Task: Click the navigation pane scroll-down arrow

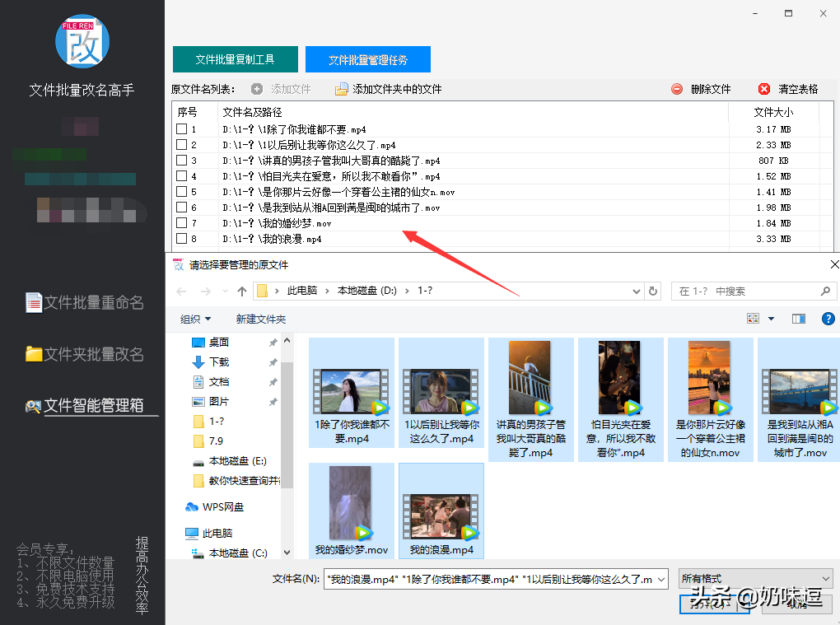Action: pyautogui.click(x=287, y=553)
